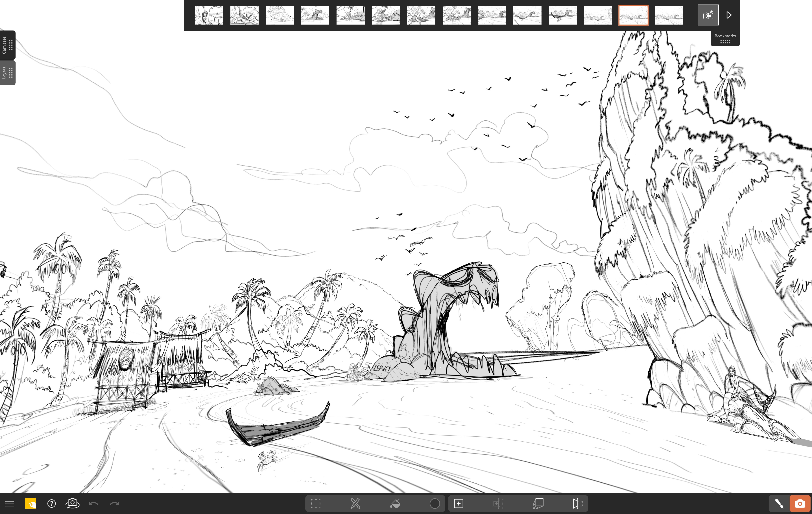Viewport: 812px width, 514px height.
Task: Switch to the Layers panel tab
Action: (7, 73)
